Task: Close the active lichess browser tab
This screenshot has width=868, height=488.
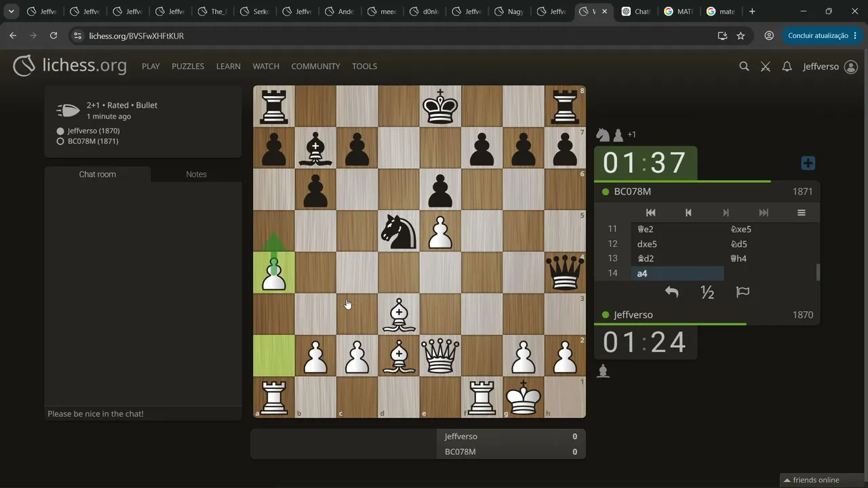Action: [605, 12]
